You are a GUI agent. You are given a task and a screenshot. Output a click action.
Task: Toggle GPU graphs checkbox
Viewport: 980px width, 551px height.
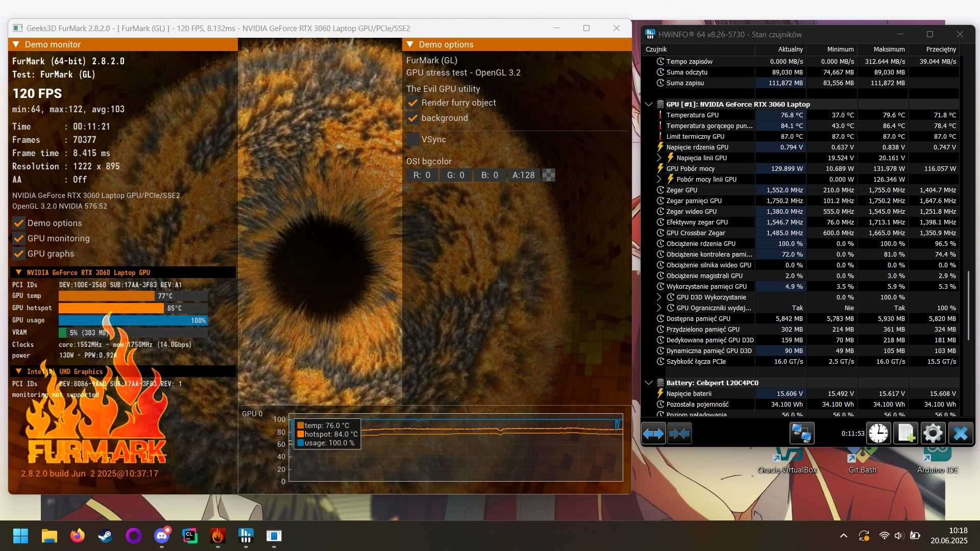coord(19,254)
